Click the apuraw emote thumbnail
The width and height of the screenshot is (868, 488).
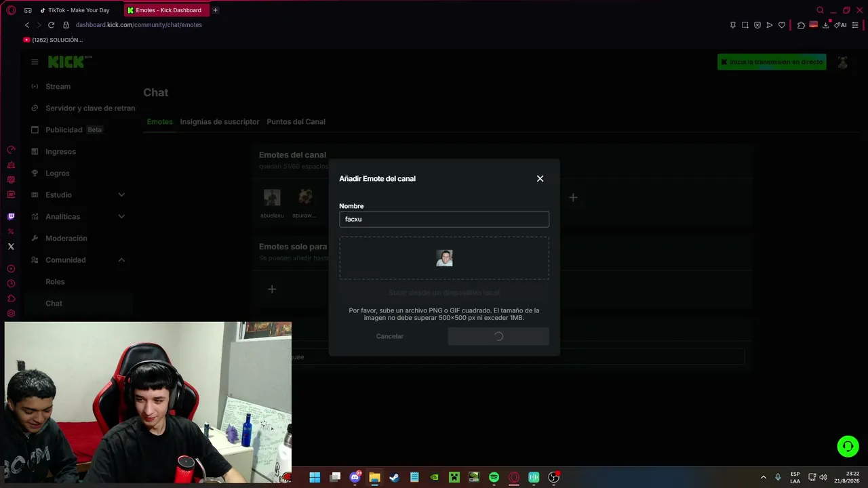coord(305,197)
